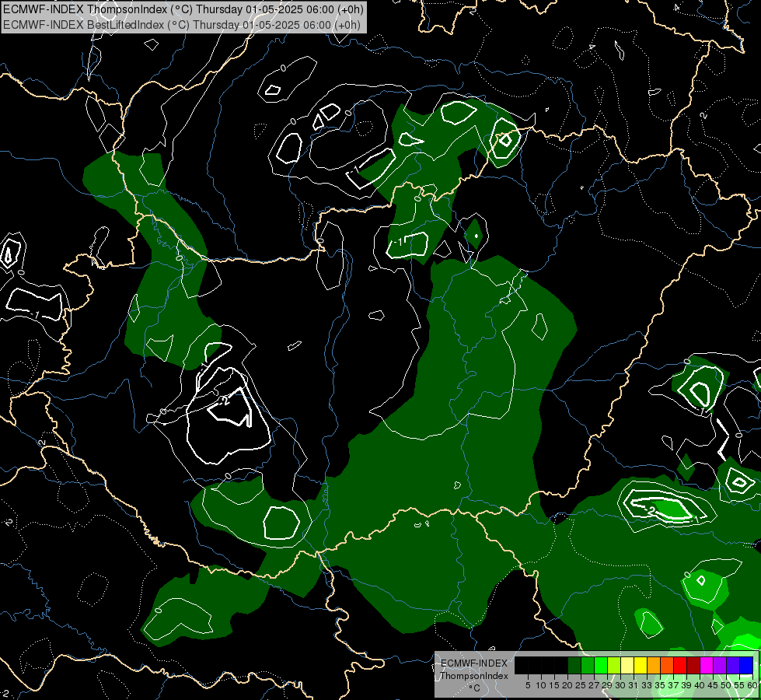Click legend scale value 37
761x700 pixels.
coord(673,685)
